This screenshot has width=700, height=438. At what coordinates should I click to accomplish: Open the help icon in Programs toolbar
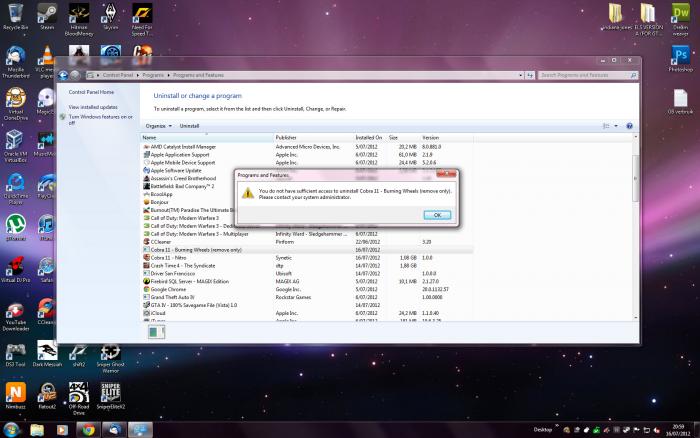pyautogui.click(x=629, y=126)
